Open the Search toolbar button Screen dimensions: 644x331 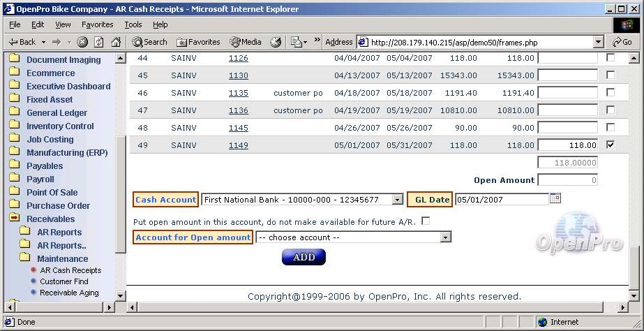(x=149, y=42)
